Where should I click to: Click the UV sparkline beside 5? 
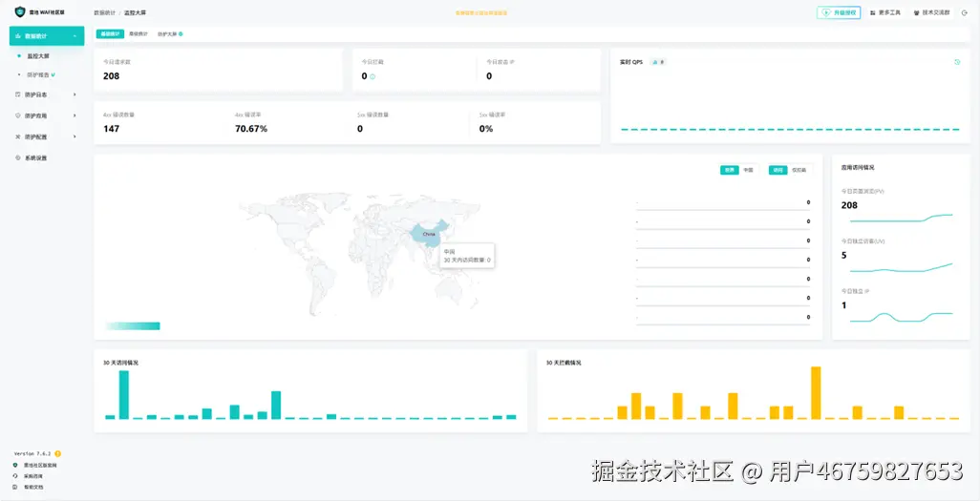902,268
